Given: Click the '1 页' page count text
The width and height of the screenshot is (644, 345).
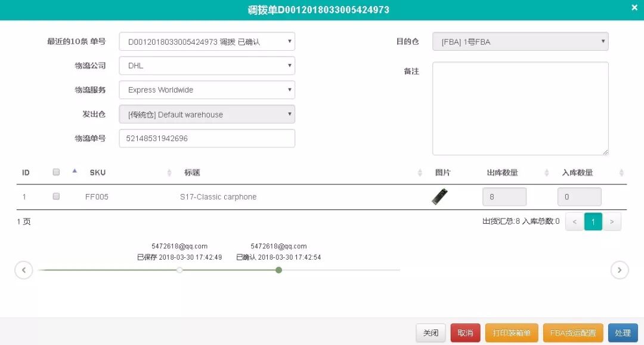Looking at the screenshot, I should (24, 221).
